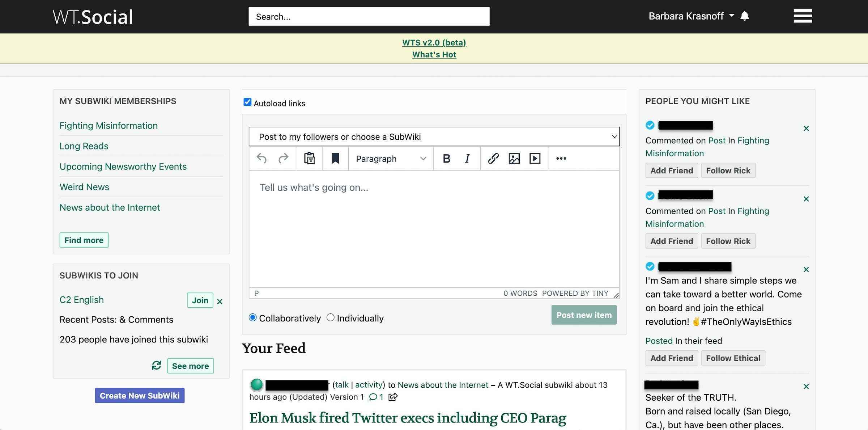Dismiss the second Follow Rick suggestion
The width and height of the screenshot is (868, 430).
[x=806, y=199]
